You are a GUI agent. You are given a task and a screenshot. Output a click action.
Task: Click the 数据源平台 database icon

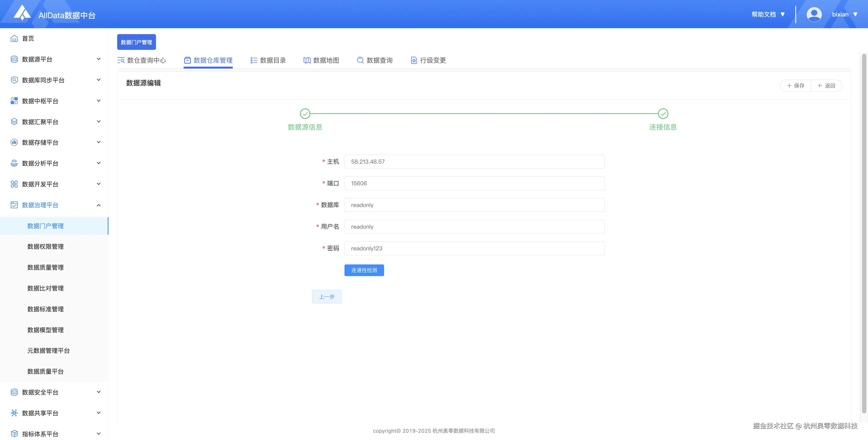[14, 59]
